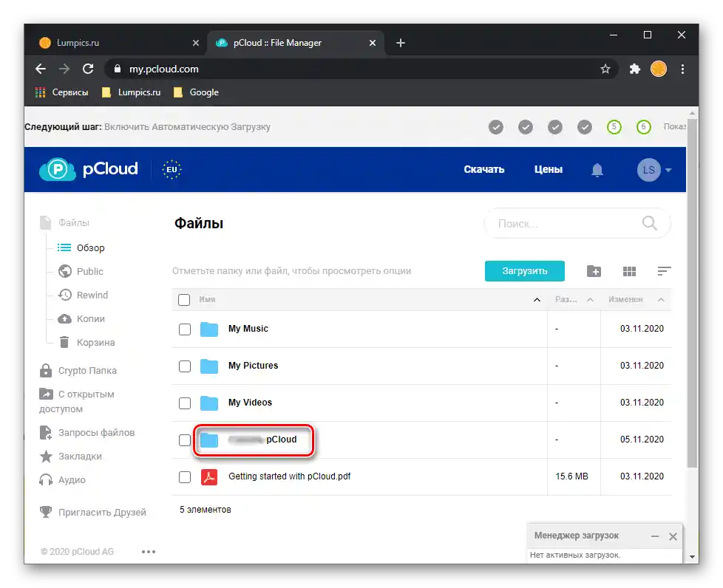
Task: Sort by the Раз... size column
Action: (574, 299)
